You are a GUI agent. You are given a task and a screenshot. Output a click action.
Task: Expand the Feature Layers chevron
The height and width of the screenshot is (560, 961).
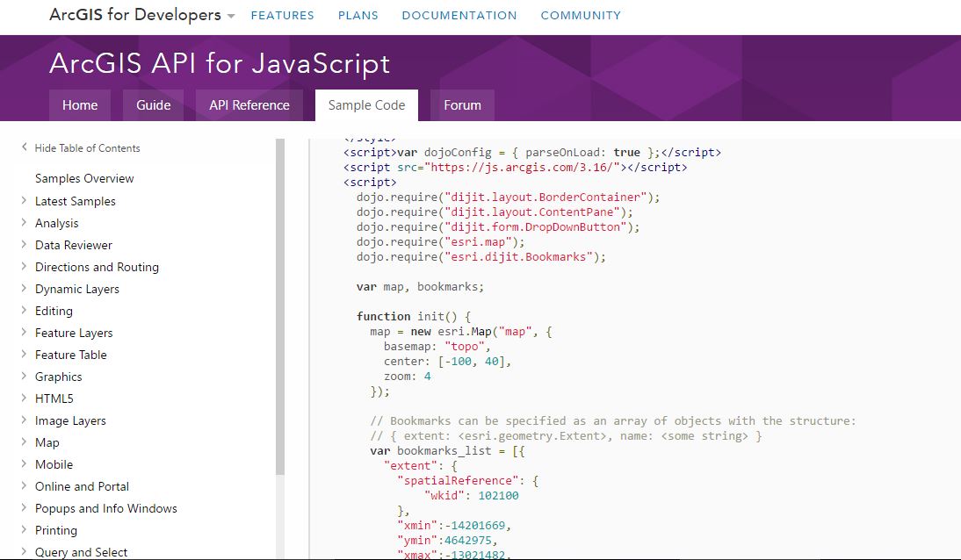(24, 332)
